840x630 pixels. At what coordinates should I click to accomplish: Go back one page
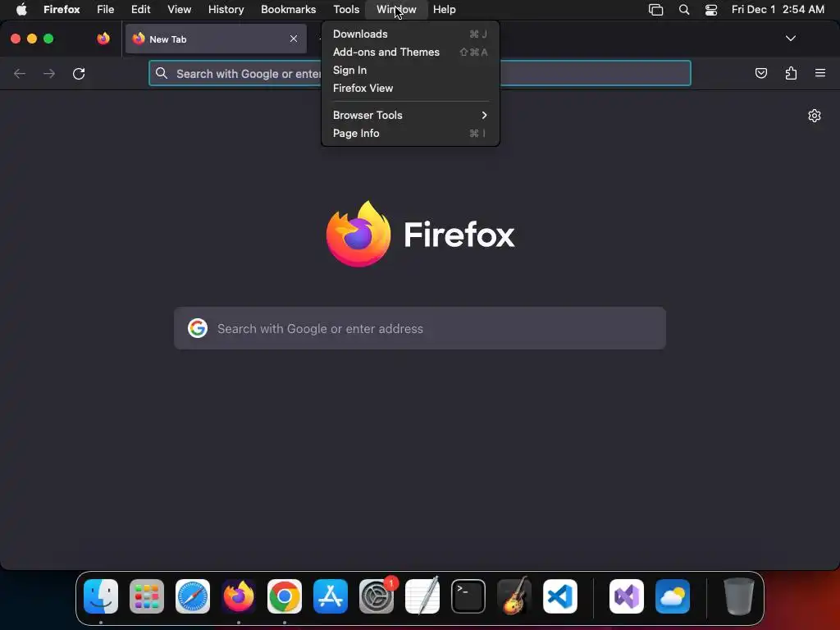point(20,73)
